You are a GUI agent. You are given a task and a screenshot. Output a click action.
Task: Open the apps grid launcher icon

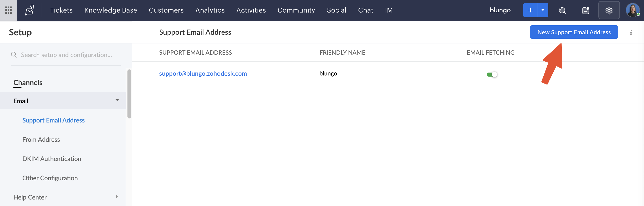click(8, 10)
